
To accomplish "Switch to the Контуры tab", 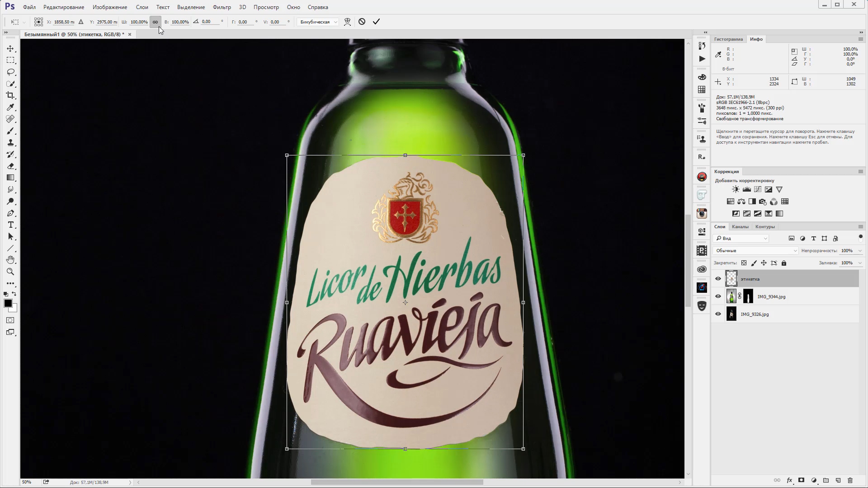I will click(x=765, y=227).
